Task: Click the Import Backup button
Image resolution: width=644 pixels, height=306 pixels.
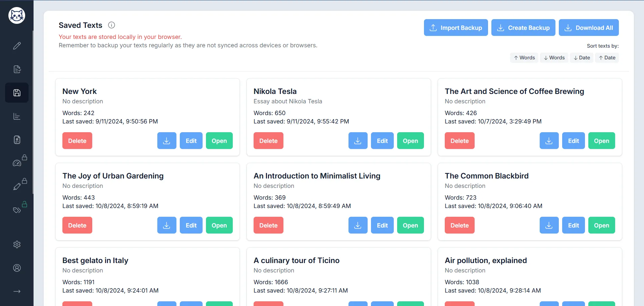Action: tap(456, 28)
